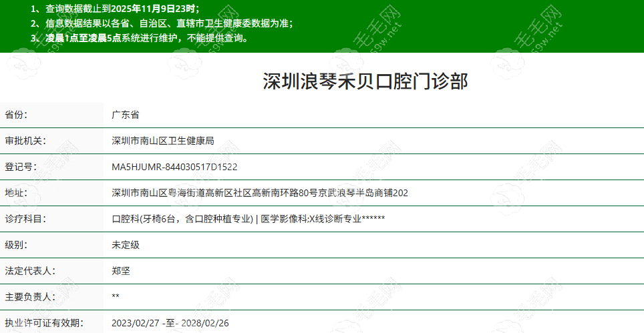Viewport: 644px width, 333px height.
Task: Select the 地址 row label
Action: point(16,193)
